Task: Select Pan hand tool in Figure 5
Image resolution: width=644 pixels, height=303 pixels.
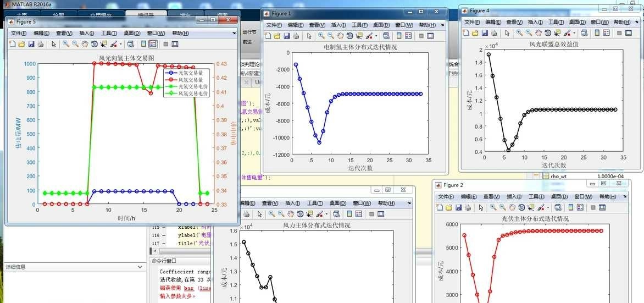Action: [x=85, y=44]
